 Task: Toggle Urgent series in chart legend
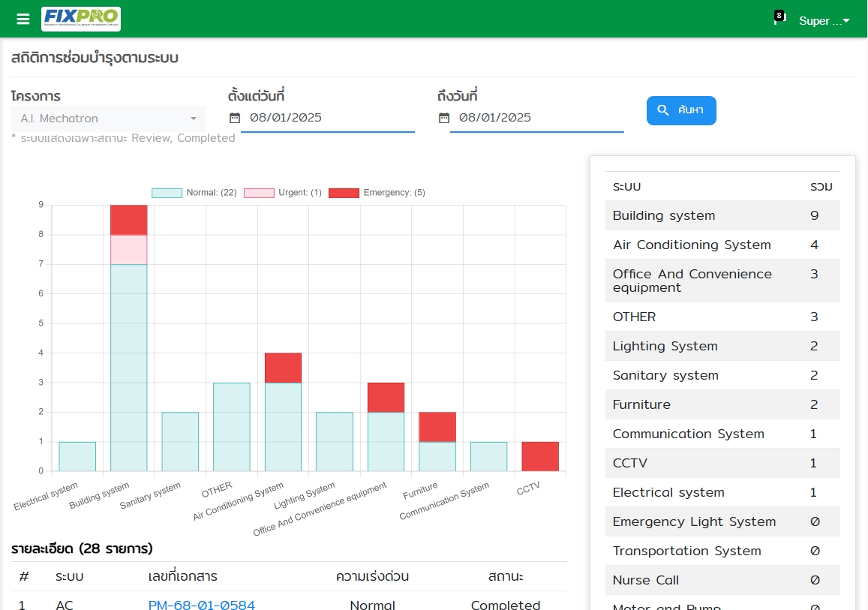click(283, 193)
